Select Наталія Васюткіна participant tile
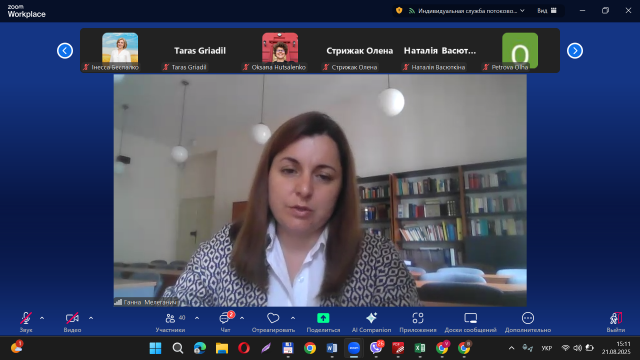The height and width of the screenshot is (360, 640). click(440, 51)
